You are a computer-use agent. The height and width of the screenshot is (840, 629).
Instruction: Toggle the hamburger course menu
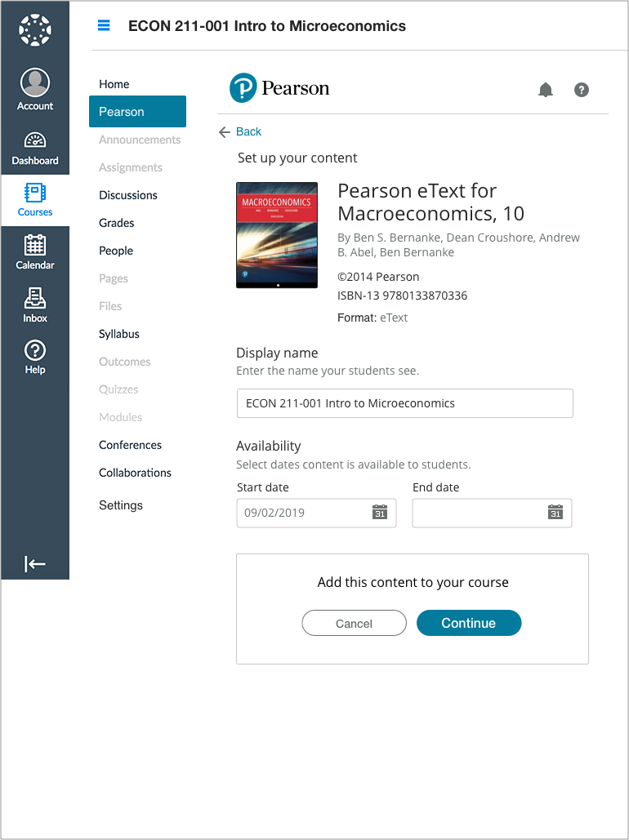click(104, 25)
